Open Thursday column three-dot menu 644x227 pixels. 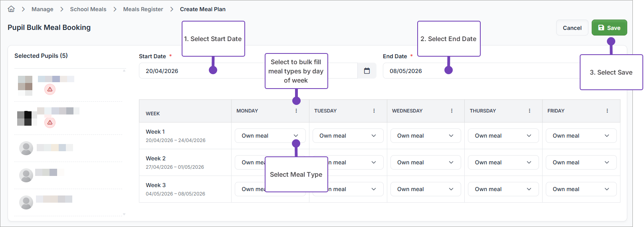[529, 111]
